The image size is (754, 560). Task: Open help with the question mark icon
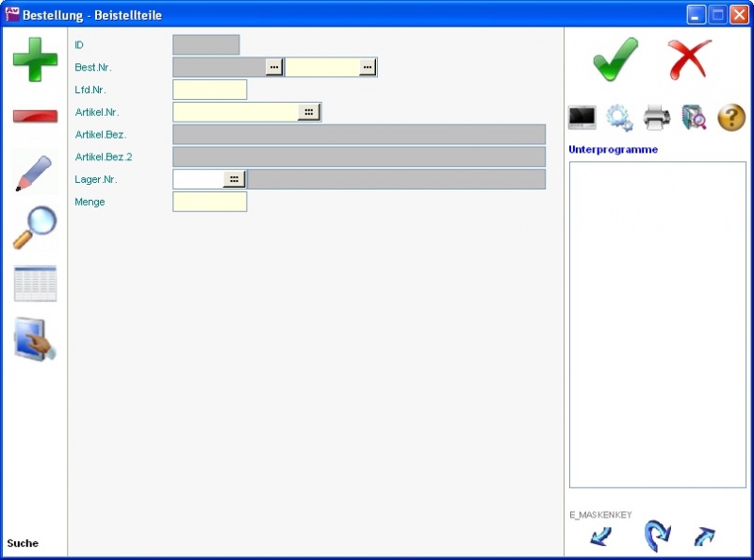pos(731,118)
